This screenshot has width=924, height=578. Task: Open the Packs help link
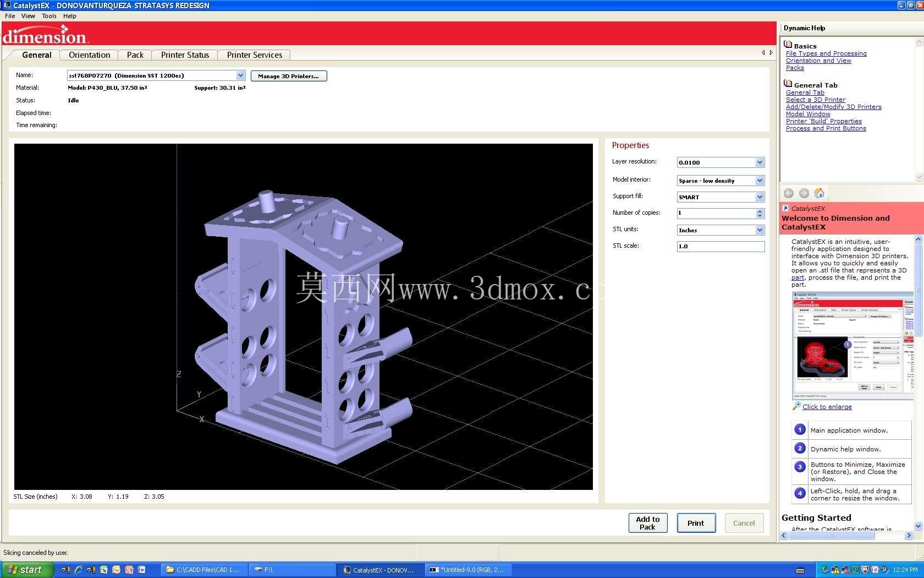coord(795,68)
